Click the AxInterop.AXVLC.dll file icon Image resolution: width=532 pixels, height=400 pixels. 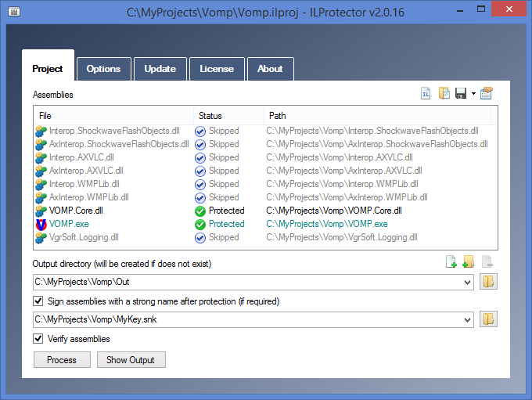[x=41, y=171]
